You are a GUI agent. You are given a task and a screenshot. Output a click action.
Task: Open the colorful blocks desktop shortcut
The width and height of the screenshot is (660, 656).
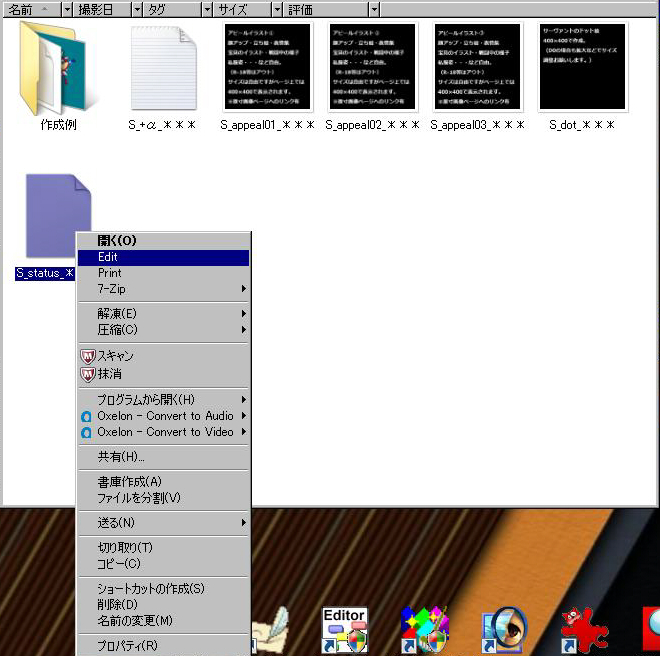[425, 630]
